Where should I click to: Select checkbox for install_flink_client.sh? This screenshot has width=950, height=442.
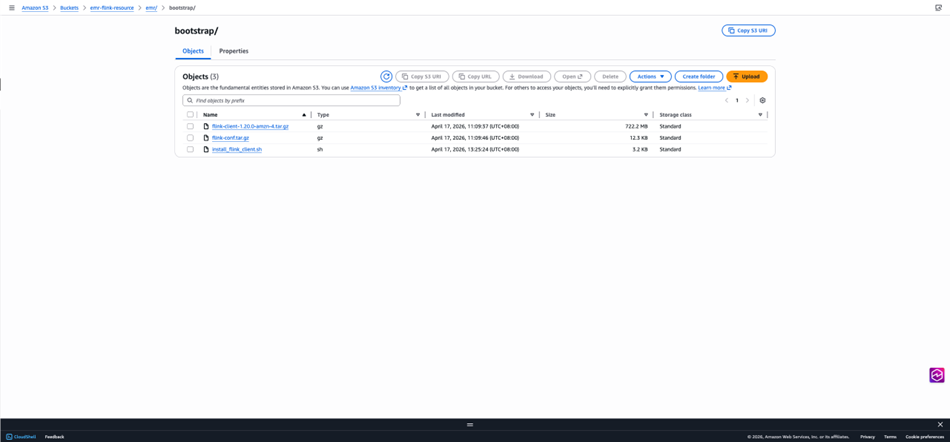(190, 149)
